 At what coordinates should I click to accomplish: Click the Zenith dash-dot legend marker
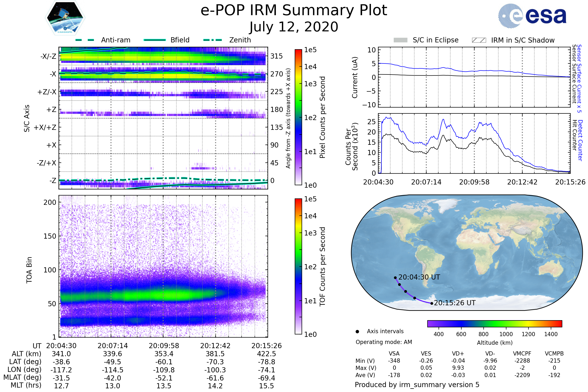[213, 40]
